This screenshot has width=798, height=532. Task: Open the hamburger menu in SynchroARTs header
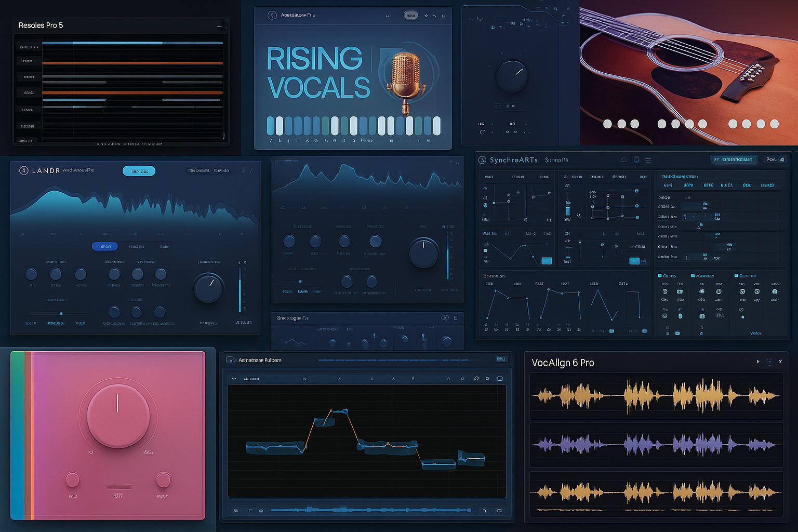[648, 160]
